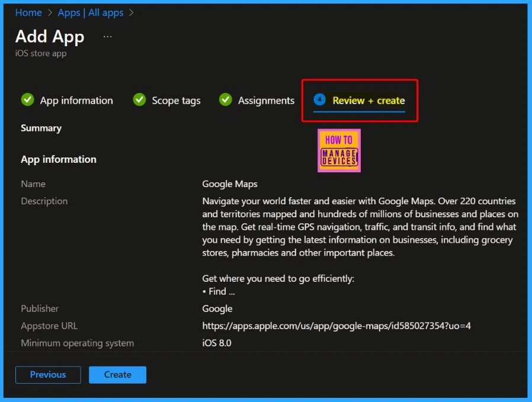Click the green checkmark beside Assignments
The image size is (532, 402).
tap(226, 99)
